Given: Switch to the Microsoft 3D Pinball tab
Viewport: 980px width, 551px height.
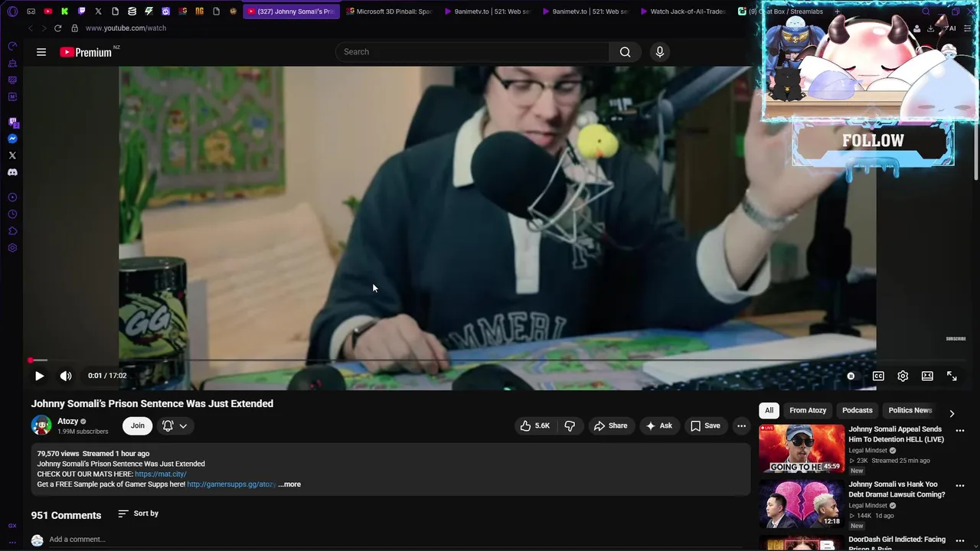Looking at the screenshot, I should click(x=390, y=11).
